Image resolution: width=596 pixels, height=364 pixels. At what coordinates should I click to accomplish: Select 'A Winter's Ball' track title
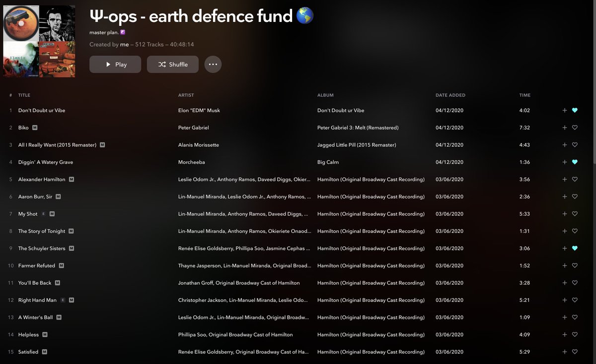[35, 317]
